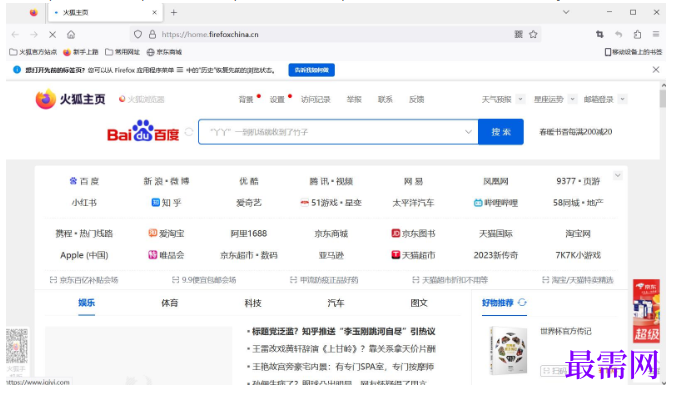Select the 科技 news tab
Image resolution: width=677 pixels, height=396 pixels.
253,303
